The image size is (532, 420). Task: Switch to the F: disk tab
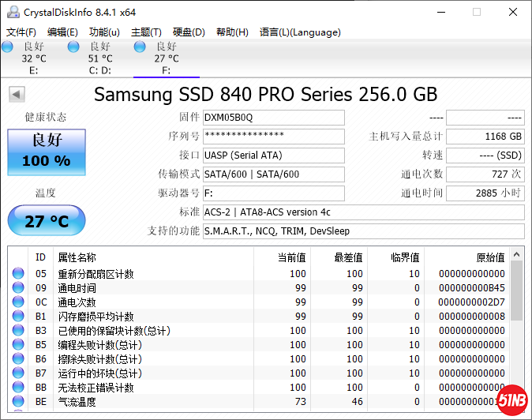(x=166, y=58)
